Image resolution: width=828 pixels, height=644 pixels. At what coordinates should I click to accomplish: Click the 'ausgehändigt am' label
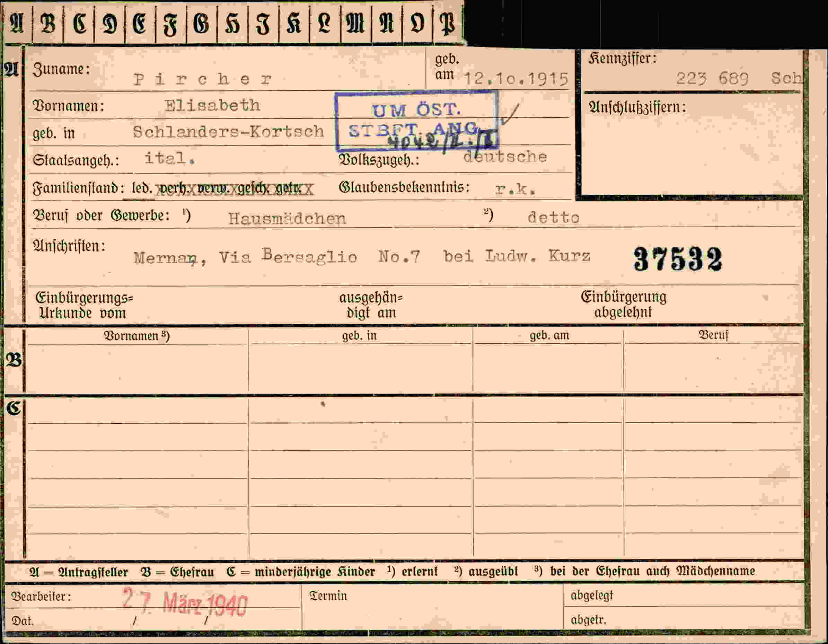tap(371, 305)
